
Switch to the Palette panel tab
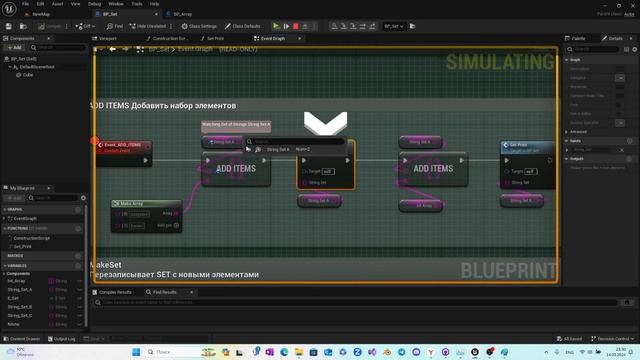pos(575,38)
